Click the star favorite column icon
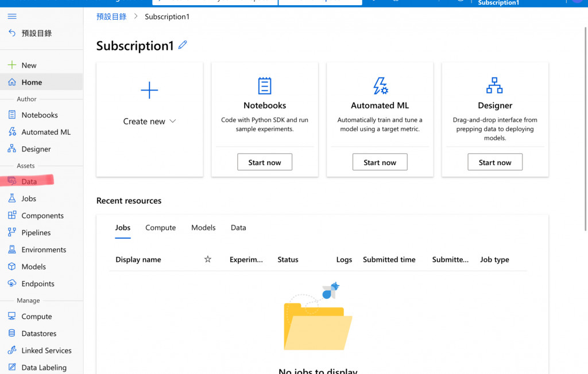Image resolution: width=588 pixels, height=374 pixels. 208,259
